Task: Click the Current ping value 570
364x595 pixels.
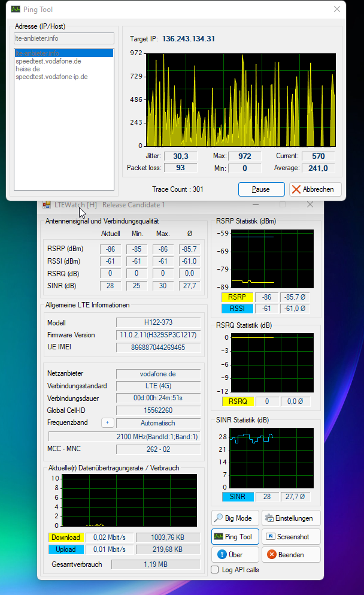Action: [x=318, y=156]
